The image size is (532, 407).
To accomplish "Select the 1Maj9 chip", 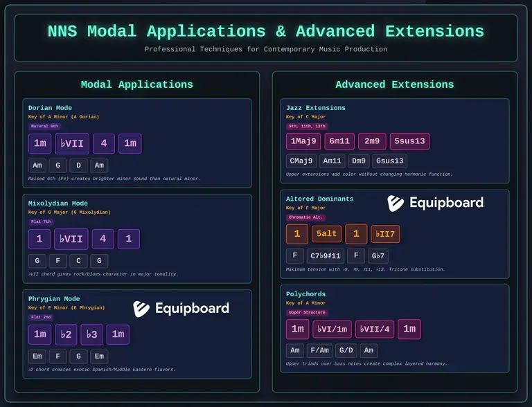I will [x=303, y=141].
